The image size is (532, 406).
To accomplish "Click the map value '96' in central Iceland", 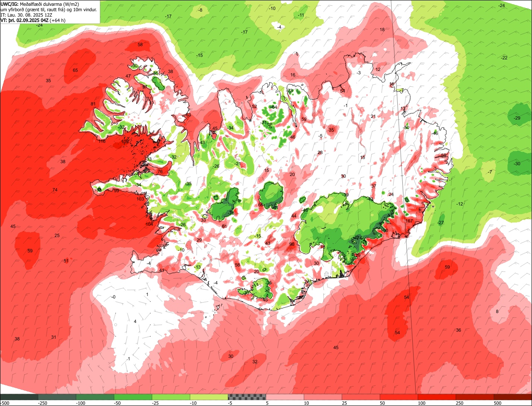I will tap(292, 244).
